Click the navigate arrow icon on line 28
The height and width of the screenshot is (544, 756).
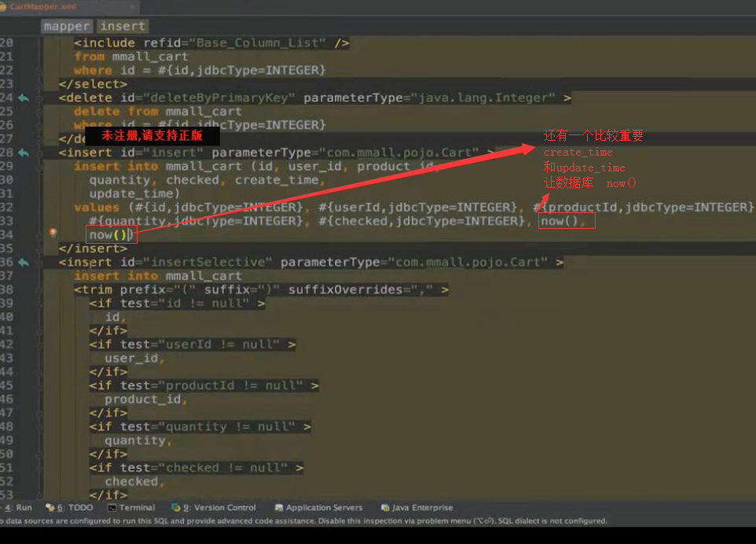click(23, 153)
